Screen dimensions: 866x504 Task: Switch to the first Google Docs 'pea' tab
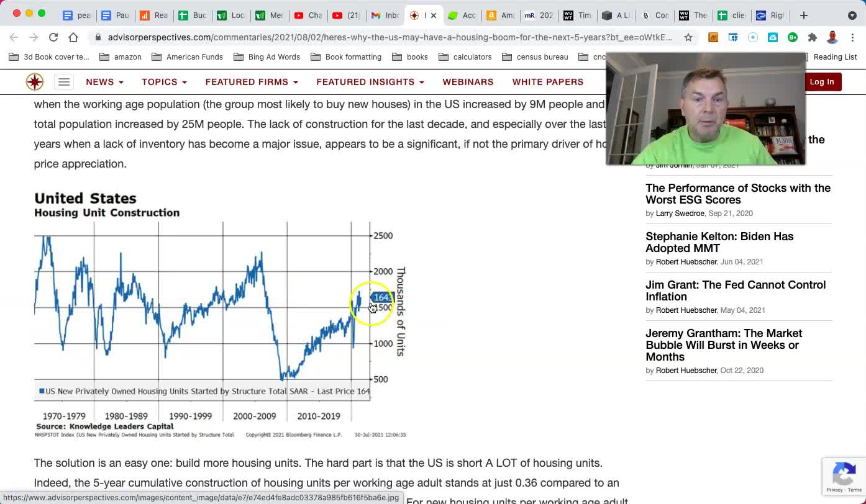[77, 15]
